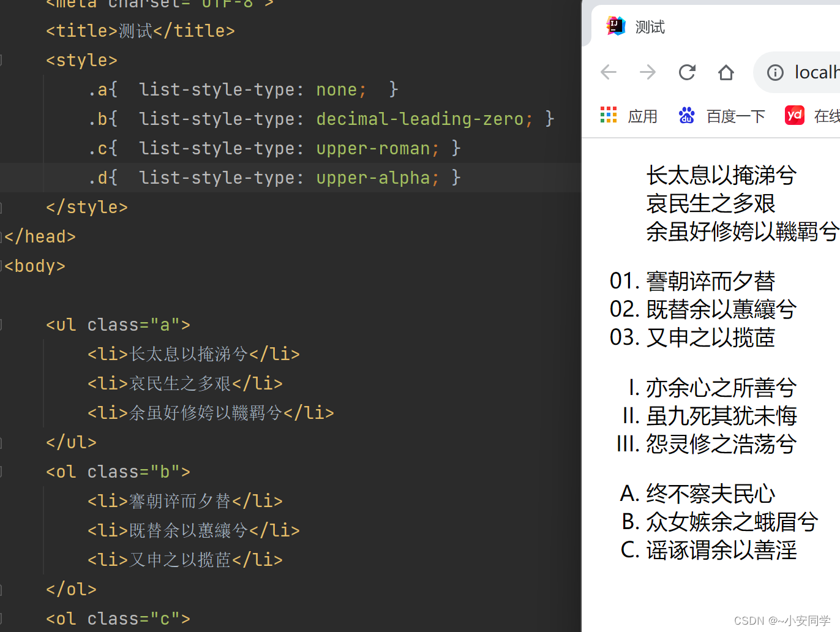The height and width of the screenshot is (632, 840).
Task: Open the 百度一下 bookmark
Action: tap(722, 116)
